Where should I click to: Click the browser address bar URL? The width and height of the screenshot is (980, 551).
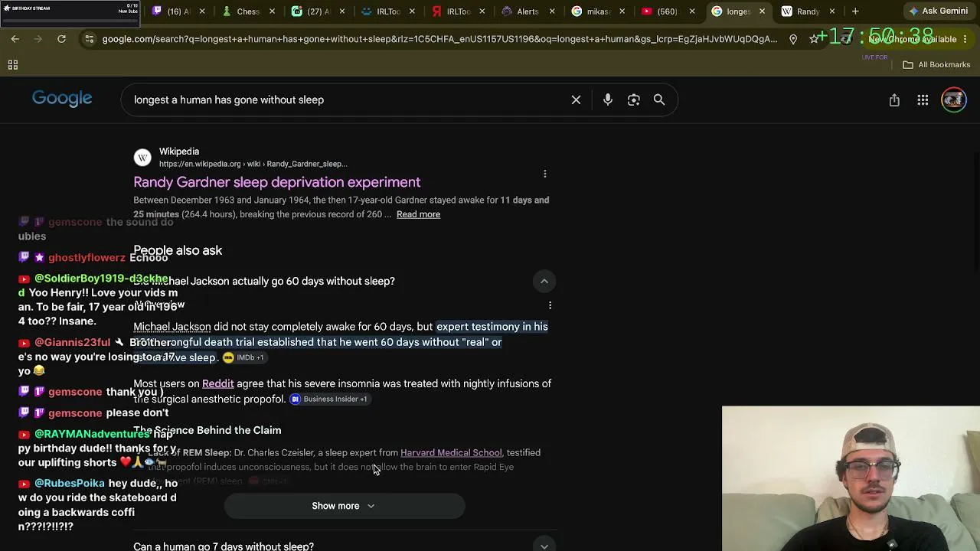[439, 39]
